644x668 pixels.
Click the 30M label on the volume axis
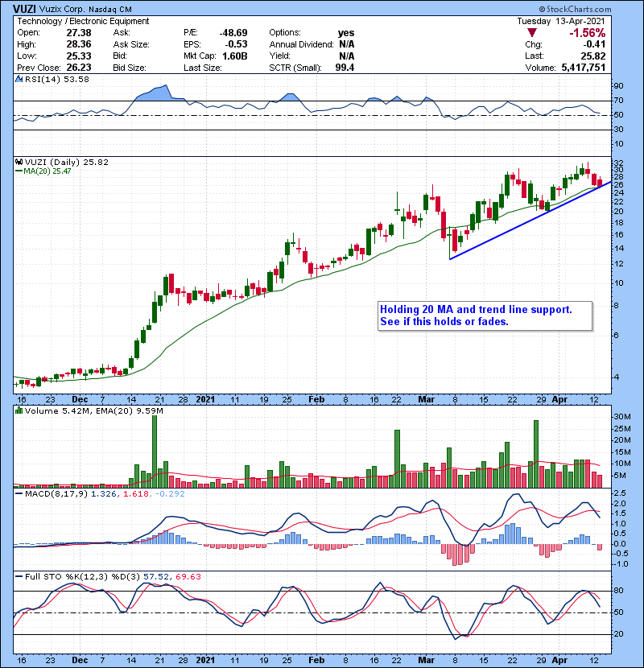pos(621,417)
